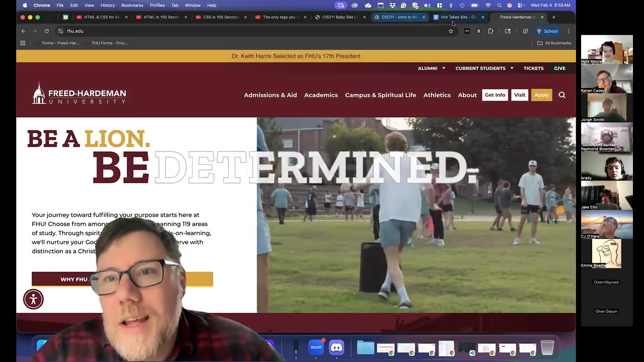644x362 pixels.
Task: Open the Edit menu
Action: tap(74, 6)
